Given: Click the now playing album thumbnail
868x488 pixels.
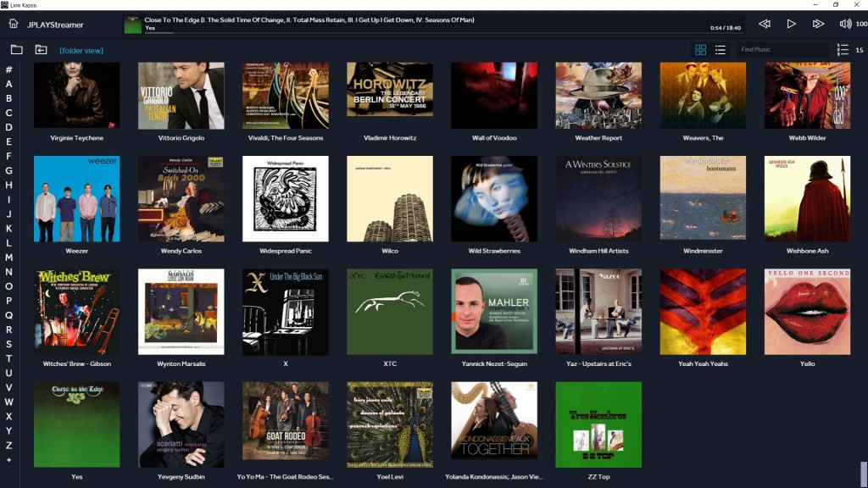Looking at the screenshot, I should pyautogui.click(x=133, y=25).
